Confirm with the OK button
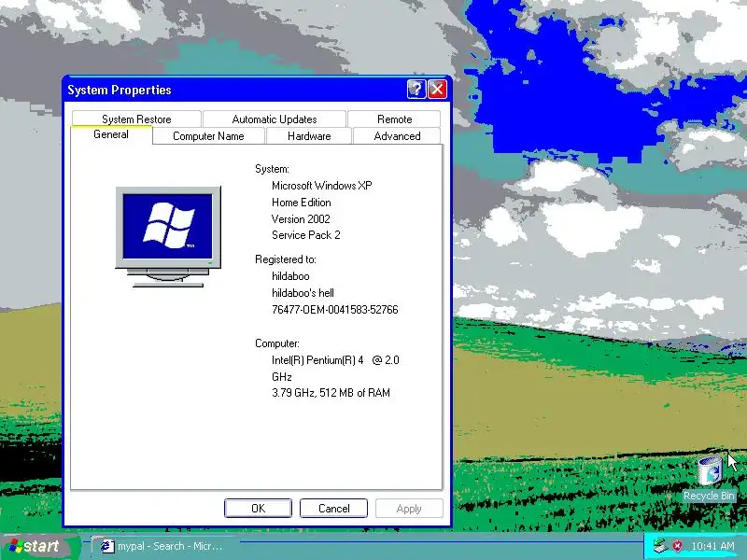This screenshot has height=560, width=747. tap(258, 508)
